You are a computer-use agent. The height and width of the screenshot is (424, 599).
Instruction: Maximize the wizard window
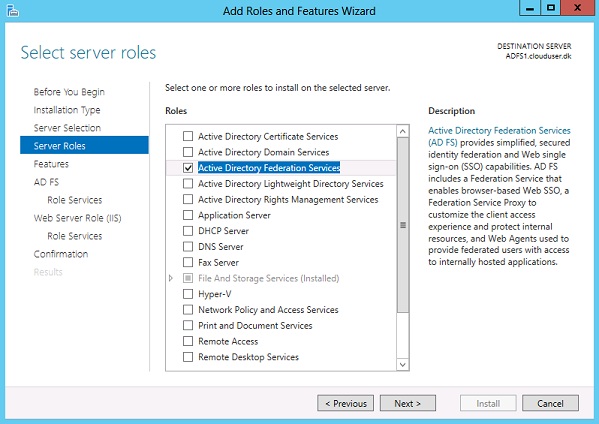(550, 8)
